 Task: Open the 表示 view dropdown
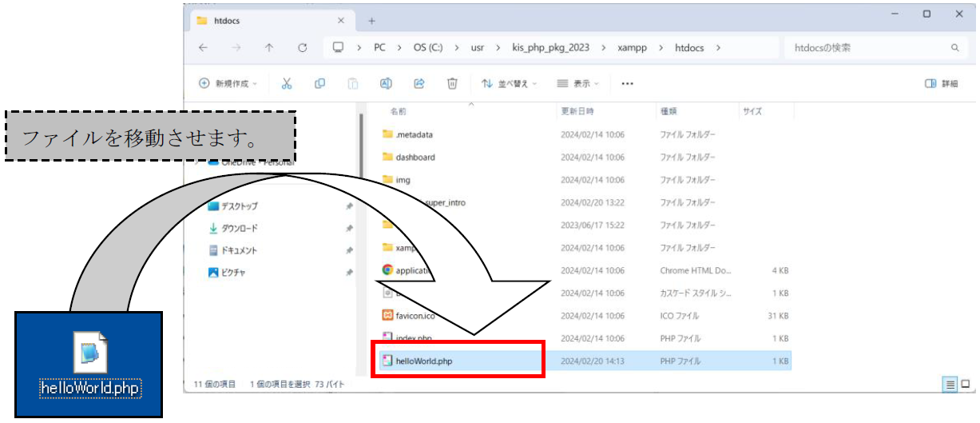(x=579, y=83)
